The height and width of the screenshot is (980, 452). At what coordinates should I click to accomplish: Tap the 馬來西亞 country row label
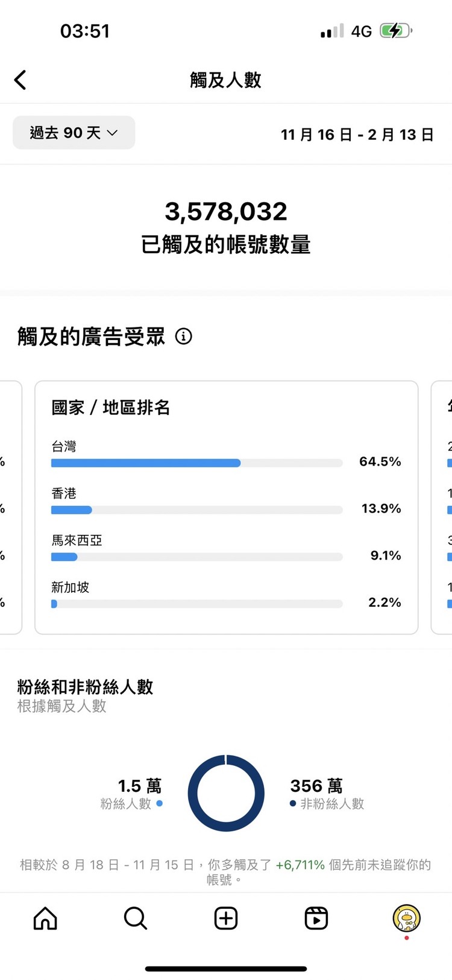tap(77, 540)
